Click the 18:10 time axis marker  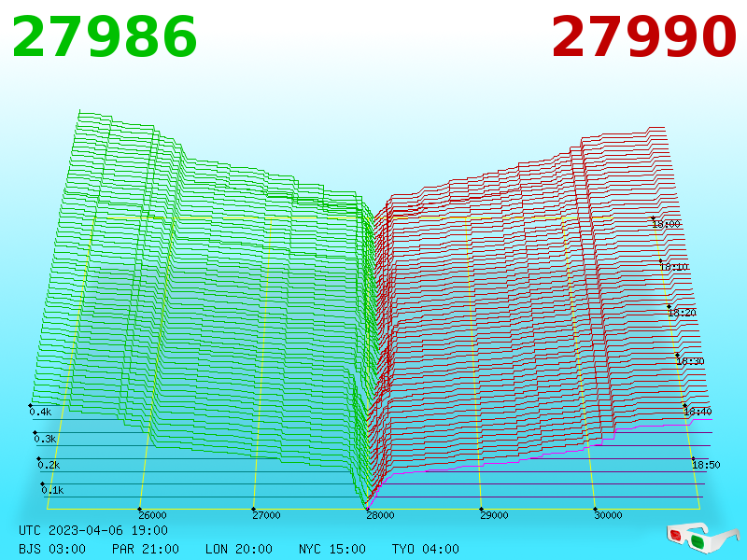[x=673, y=267]
